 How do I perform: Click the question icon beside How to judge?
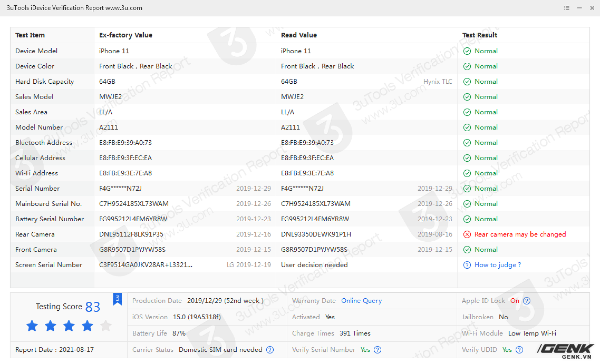coord(467,265)
